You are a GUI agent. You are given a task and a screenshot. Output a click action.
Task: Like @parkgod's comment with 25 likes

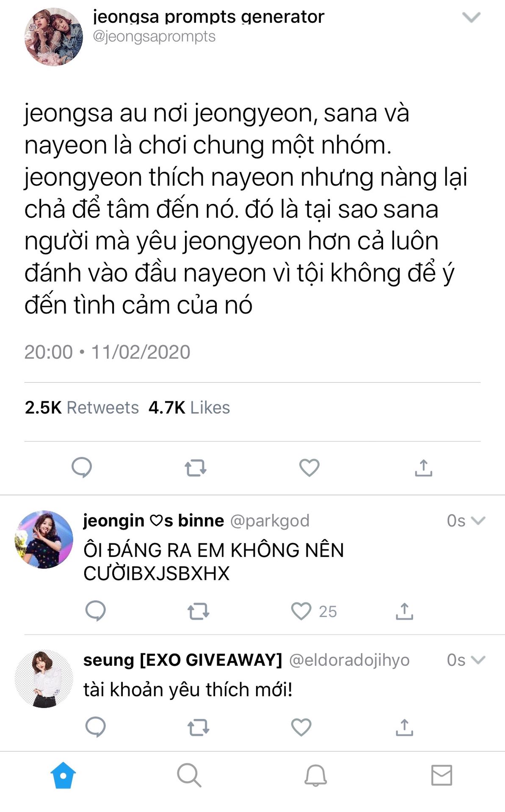coord(301,611)
